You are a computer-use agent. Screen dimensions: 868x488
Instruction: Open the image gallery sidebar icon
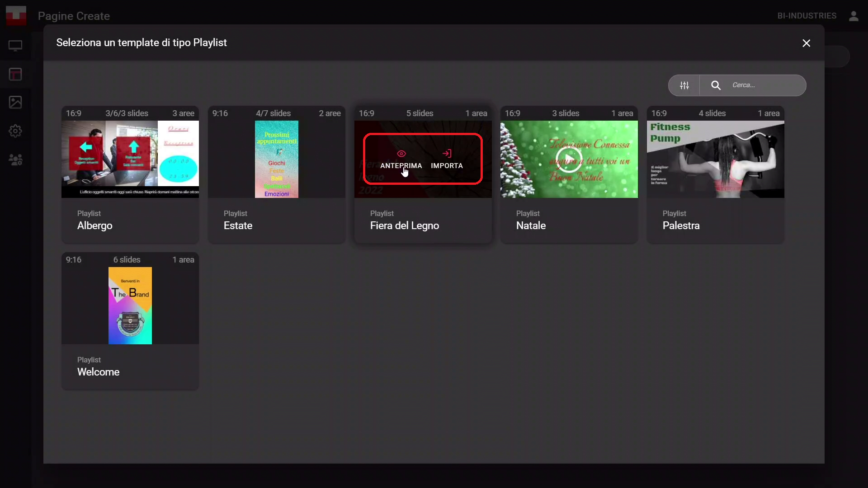(x=15, y=102)
